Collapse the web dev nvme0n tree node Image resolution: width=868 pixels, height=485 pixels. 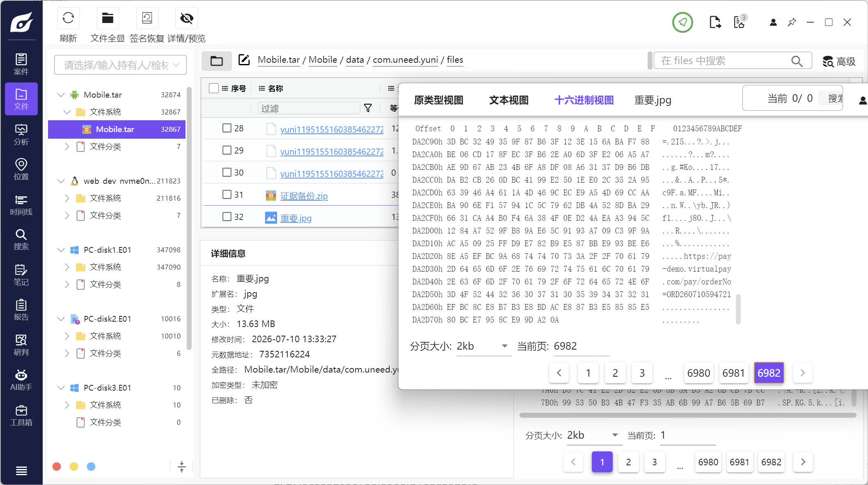click(61, 181)
